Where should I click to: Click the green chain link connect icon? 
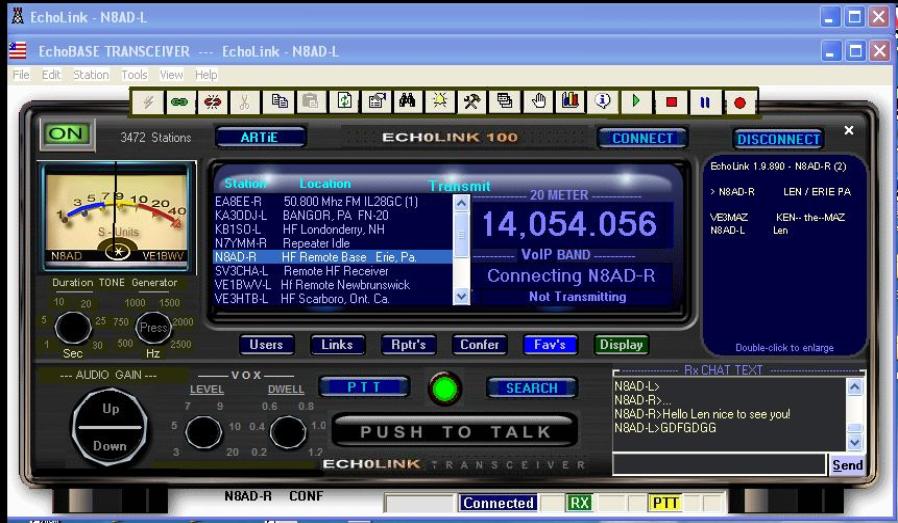(179, 103)
